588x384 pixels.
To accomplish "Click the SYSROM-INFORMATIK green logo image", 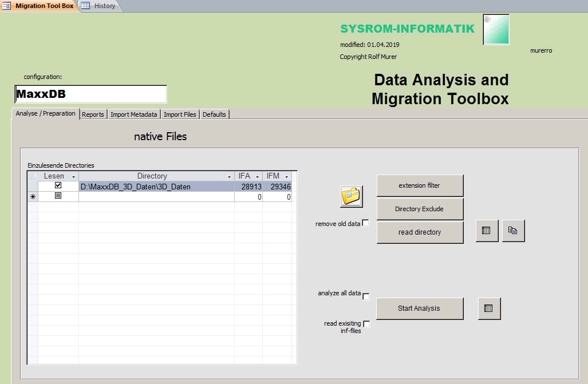I will click(496, 30).
